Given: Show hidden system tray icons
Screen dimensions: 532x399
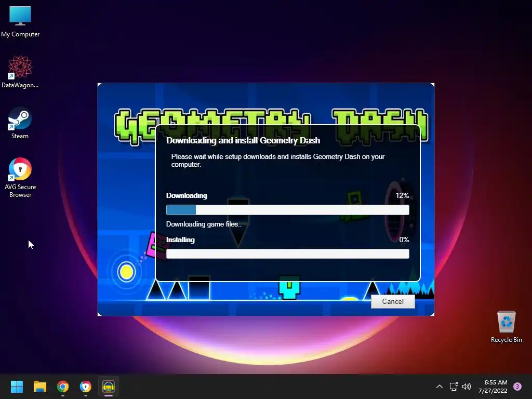Looking at the screenshot, I should (440, 387).
